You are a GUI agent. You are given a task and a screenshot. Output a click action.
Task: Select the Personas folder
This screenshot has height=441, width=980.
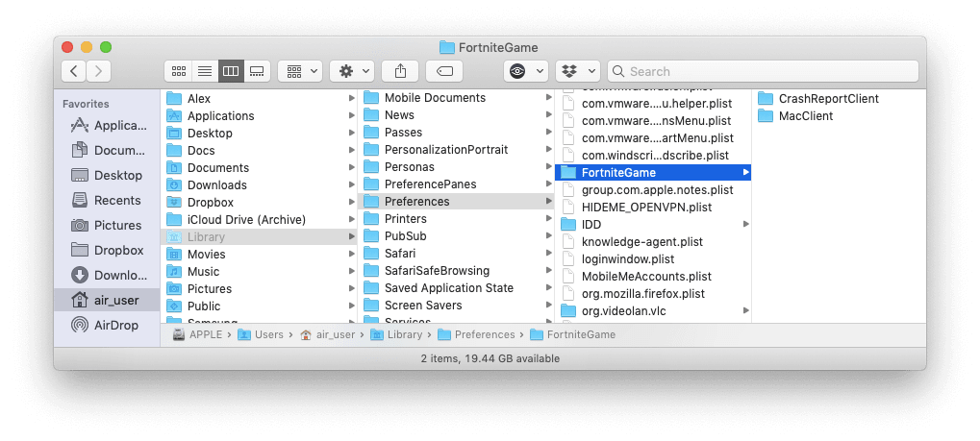pyautogui.click(x=456, y=167)
